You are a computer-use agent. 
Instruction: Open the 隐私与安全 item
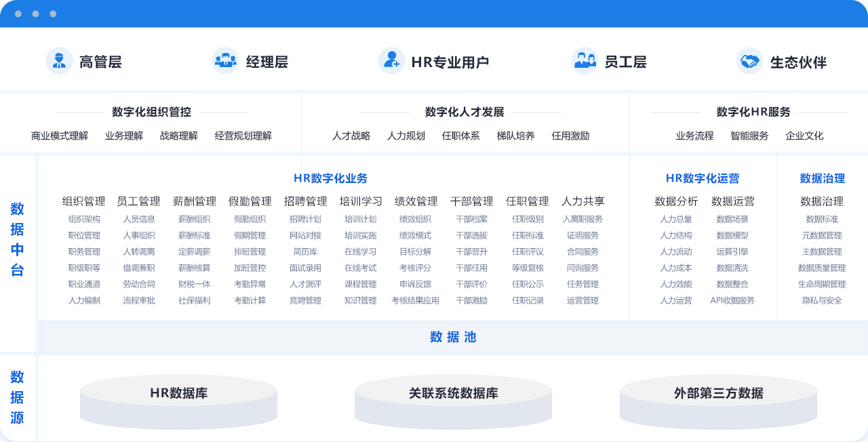pyautogui.click(x=822, y=300)
